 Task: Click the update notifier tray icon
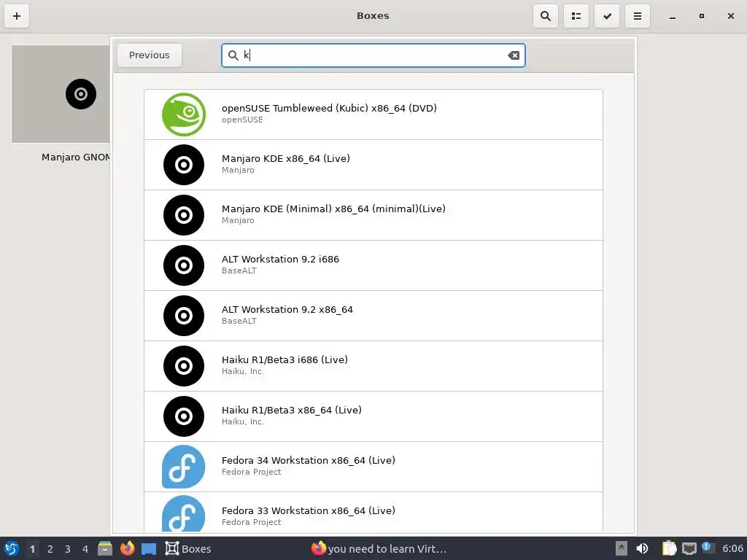[708, 548]
